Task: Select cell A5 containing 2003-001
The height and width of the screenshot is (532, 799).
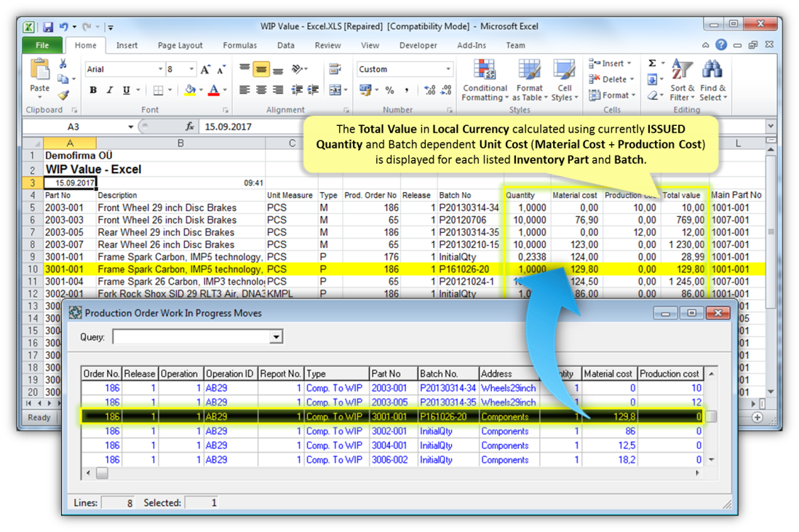Action: tap(70, 208)
